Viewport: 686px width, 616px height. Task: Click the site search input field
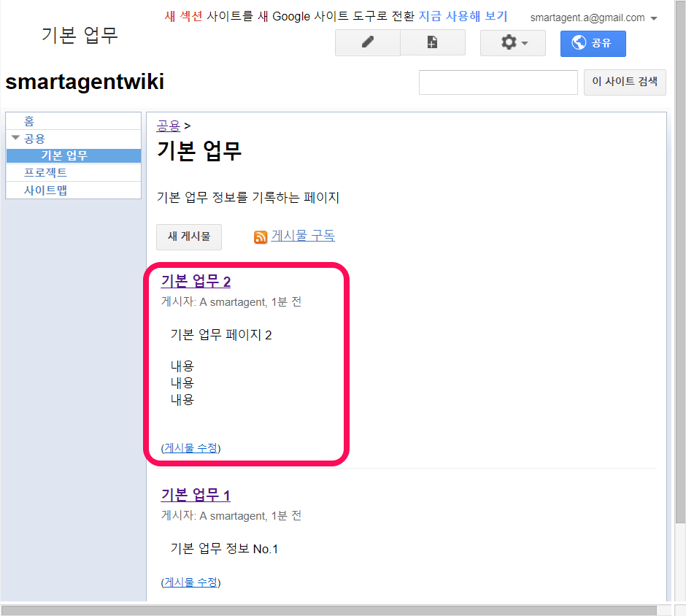click(498, 82)
